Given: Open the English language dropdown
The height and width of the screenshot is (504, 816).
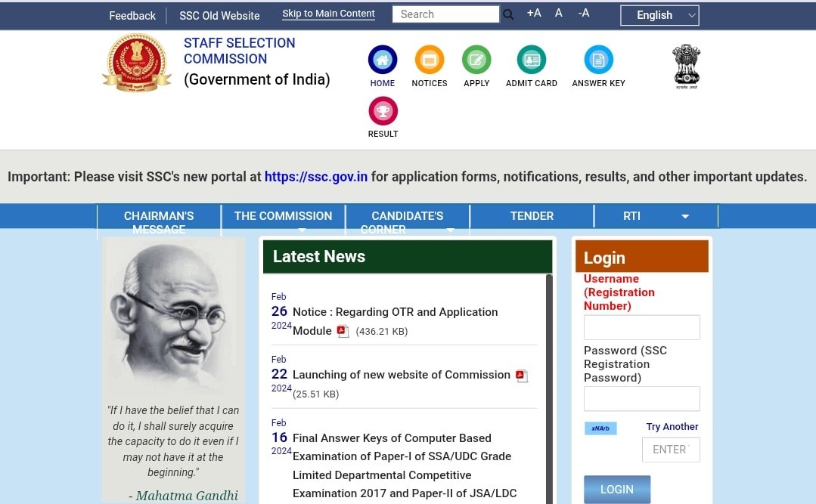Looking at the screenshot, I should [659, 15].
